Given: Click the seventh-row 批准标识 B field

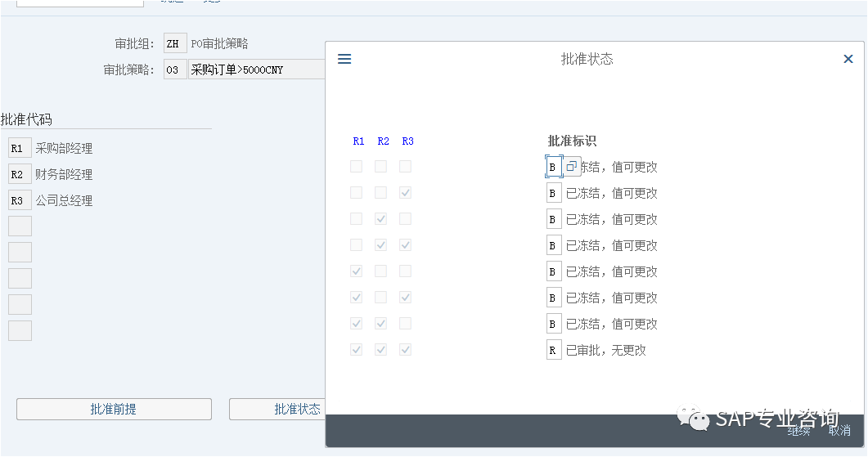Looking at the screenshot, I should pos(554,324).
